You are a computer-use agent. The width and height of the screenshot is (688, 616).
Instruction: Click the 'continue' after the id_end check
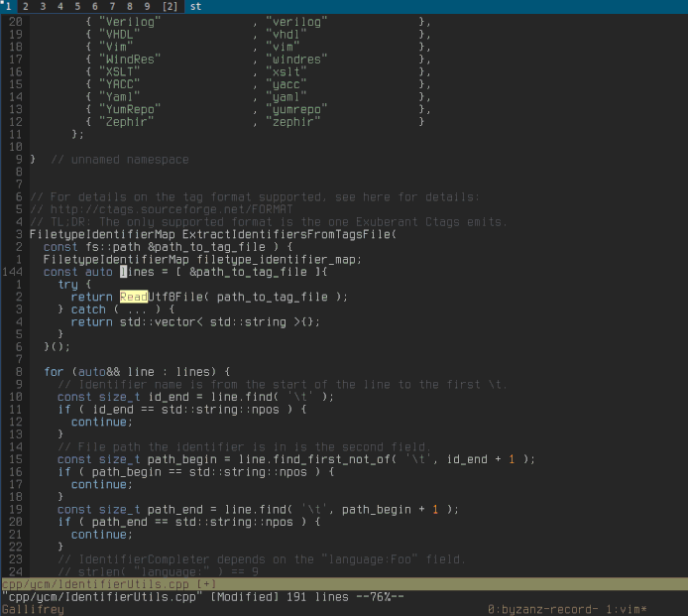click(x=99, y=422)
